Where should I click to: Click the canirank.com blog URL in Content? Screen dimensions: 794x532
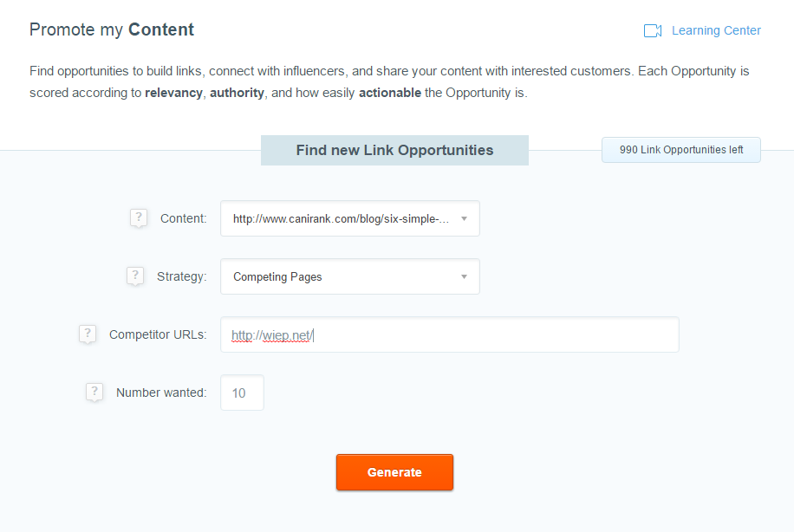340,218
